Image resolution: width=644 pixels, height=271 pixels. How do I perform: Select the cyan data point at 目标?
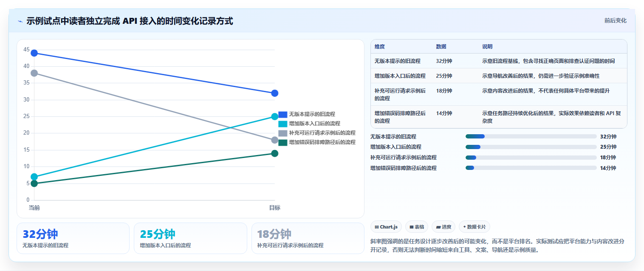click(274, 116)
